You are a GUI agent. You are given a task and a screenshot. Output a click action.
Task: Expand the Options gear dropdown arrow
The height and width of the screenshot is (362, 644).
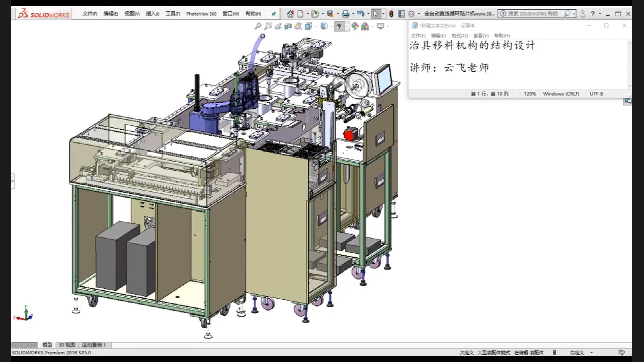point(419,14)
